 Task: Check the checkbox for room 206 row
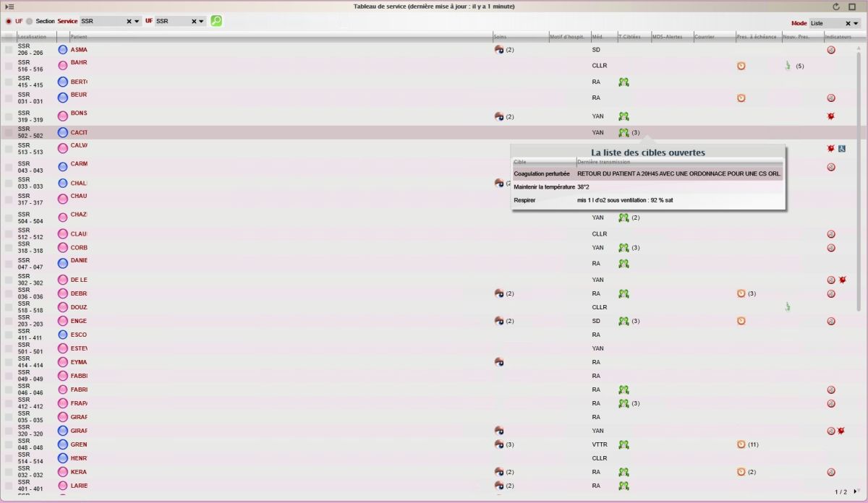(9, 50)
